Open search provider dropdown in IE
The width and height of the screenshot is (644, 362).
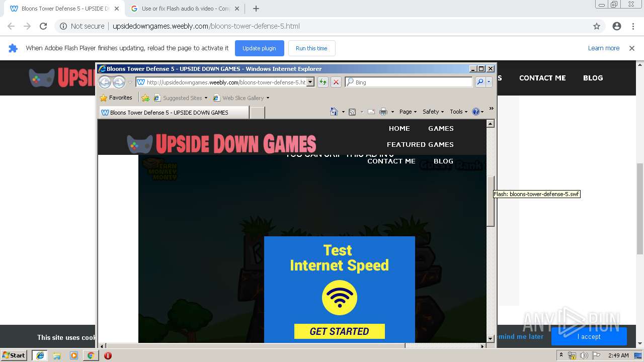(x=489, y=82)
